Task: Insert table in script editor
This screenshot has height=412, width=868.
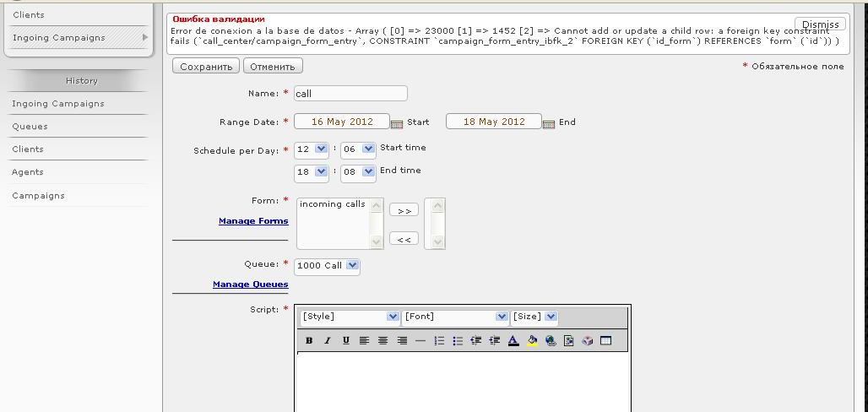Action: coord(605,340)
